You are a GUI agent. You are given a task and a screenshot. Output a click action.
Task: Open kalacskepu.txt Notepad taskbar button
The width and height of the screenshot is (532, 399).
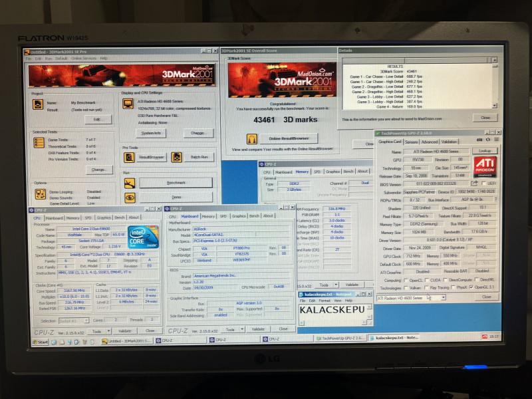pyautogui.click(x=394, y=338)
